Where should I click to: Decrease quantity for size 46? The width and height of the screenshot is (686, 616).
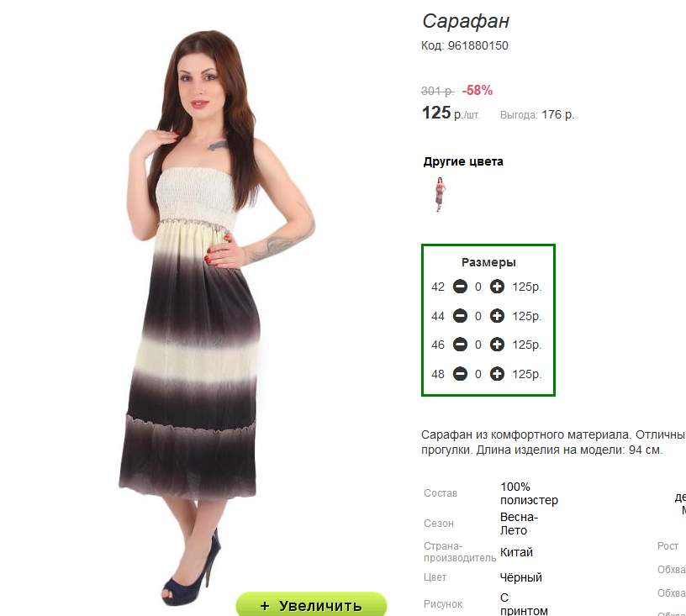tap(460, 345)
